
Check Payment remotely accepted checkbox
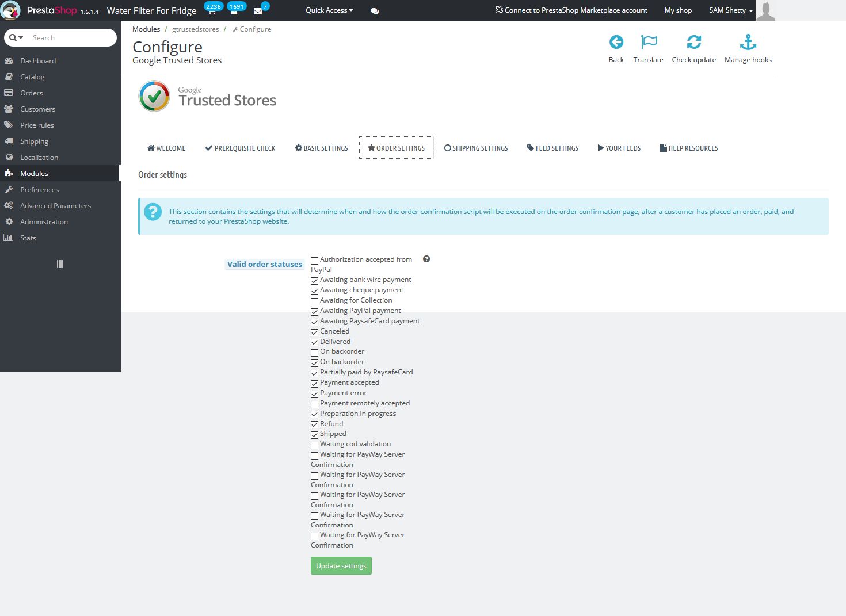tap(315, 404)
